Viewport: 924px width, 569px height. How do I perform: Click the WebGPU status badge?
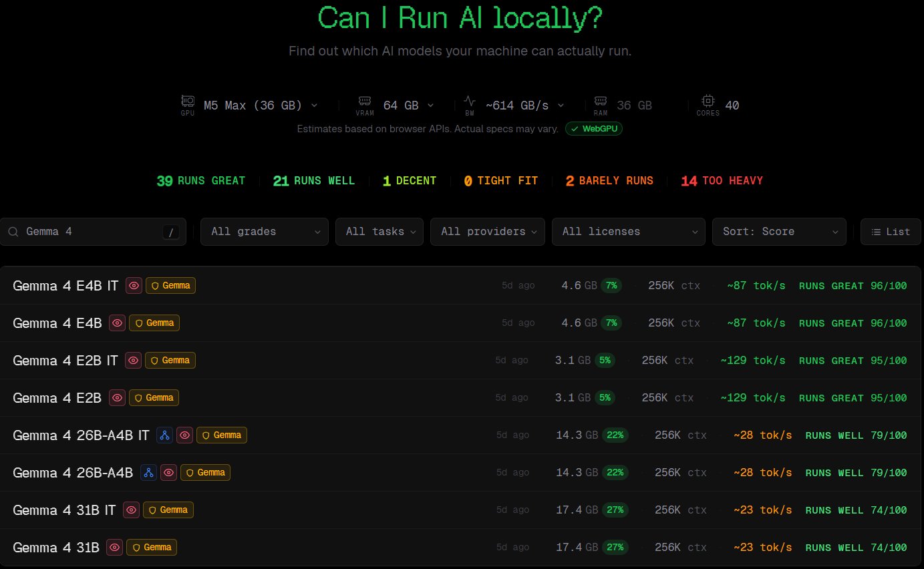coord(594,129)
